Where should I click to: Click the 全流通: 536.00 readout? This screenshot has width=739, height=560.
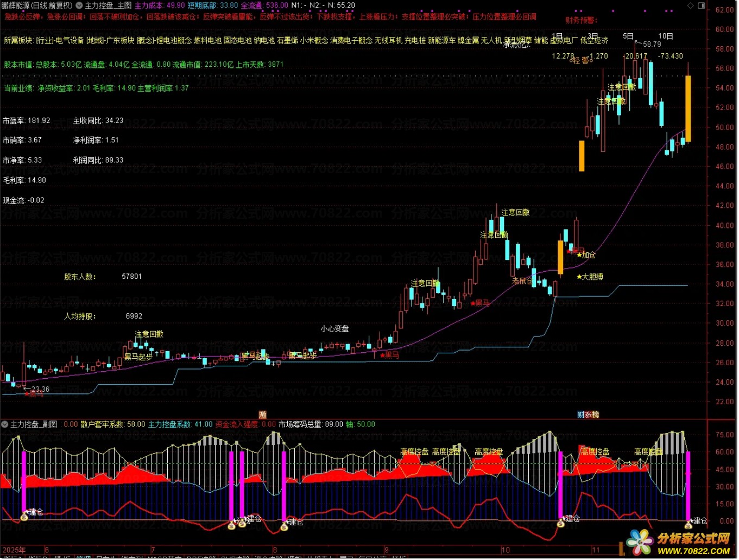(x=264, y=5)
